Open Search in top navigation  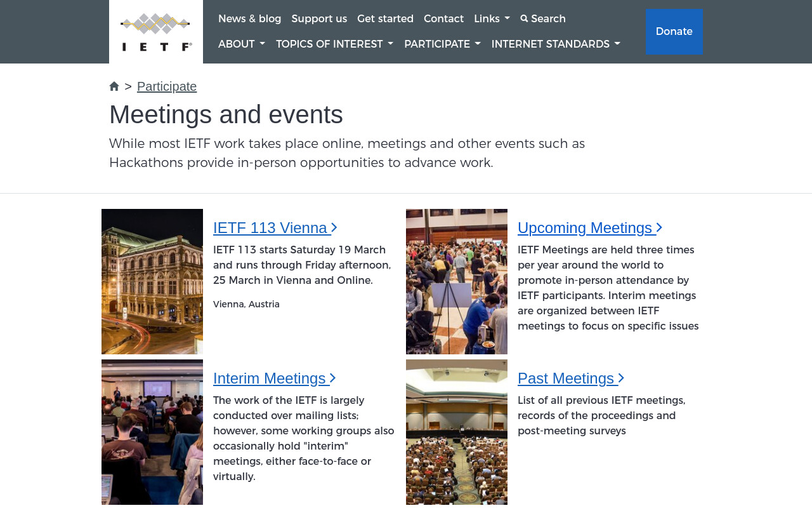point(543,19)
